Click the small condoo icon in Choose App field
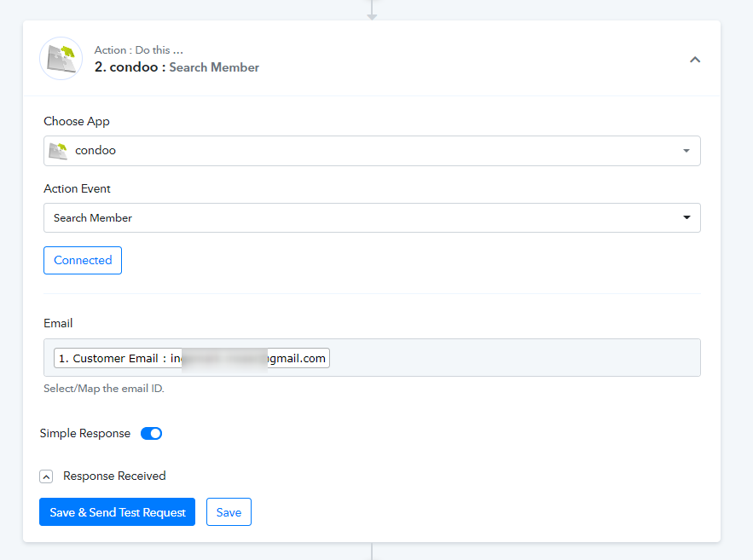 click(x=58, y=151)
